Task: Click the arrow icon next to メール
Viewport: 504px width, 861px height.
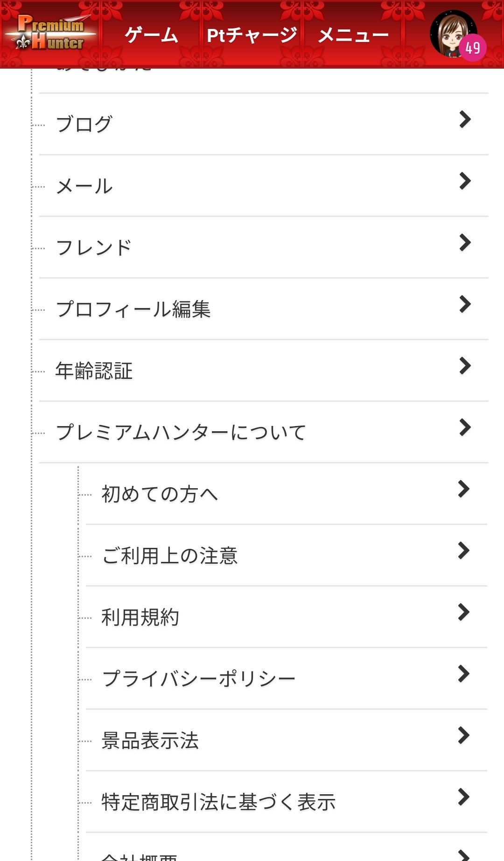Action: coord(465,181)
